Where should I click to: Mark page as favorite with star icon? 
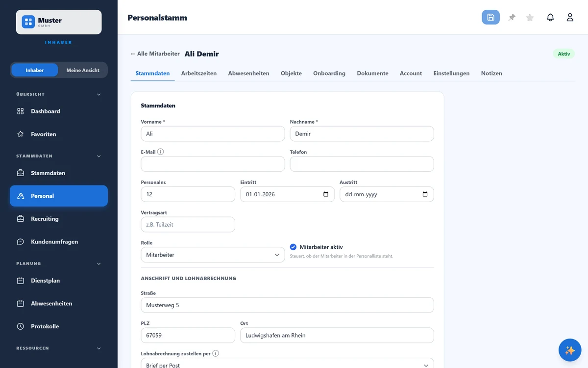click(530, 17)
